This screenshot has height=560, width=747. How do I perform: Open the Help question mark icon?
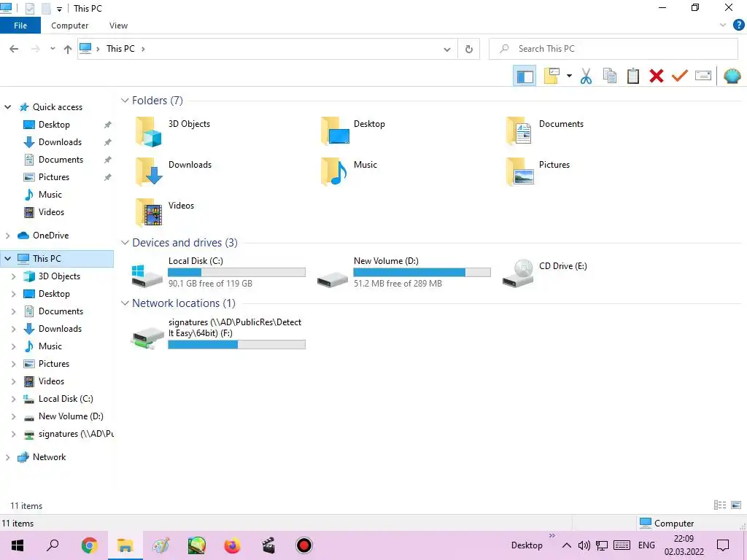coord(738,26)
